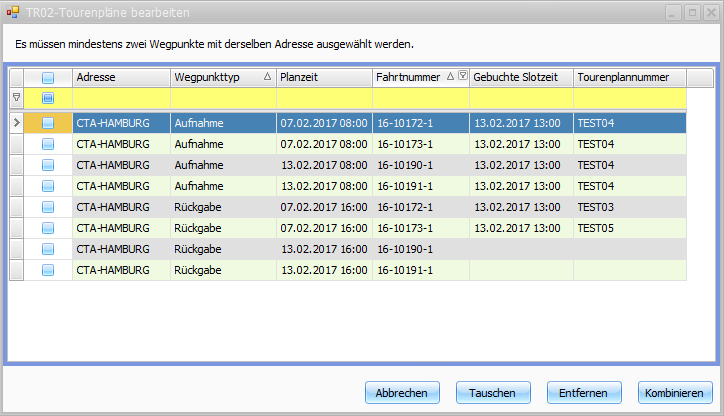Click the Adresse filter field in the yellow row
Viewport: 724px width, 416px height.
(120, 98)
